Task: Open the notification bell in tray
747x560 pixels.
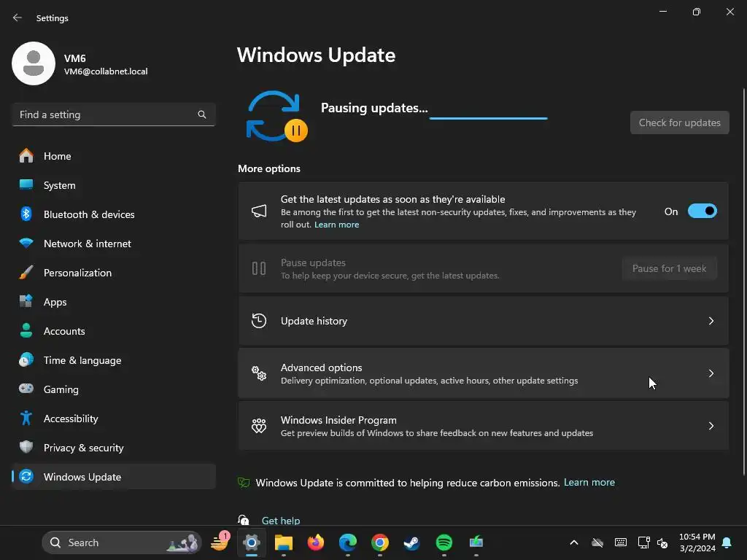Action: 727,542
